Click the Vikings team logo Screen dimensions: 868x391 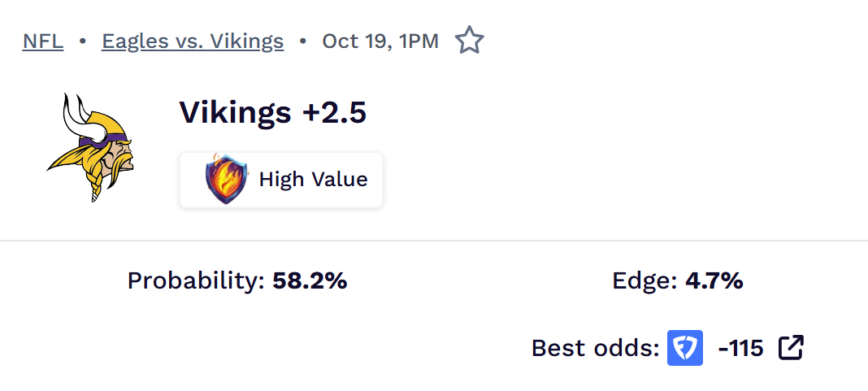pos(90,147)
